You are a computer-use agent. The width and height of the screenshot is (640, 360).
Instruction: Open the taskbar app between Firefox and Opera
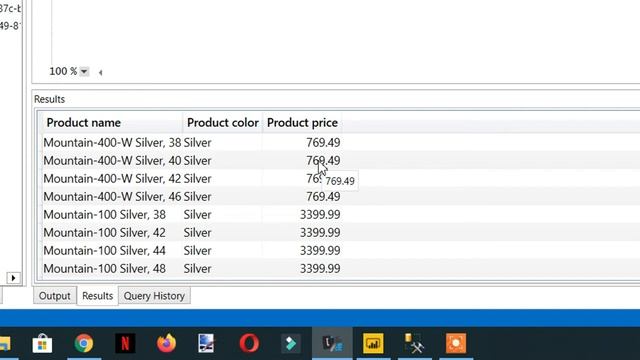(207, 344)
